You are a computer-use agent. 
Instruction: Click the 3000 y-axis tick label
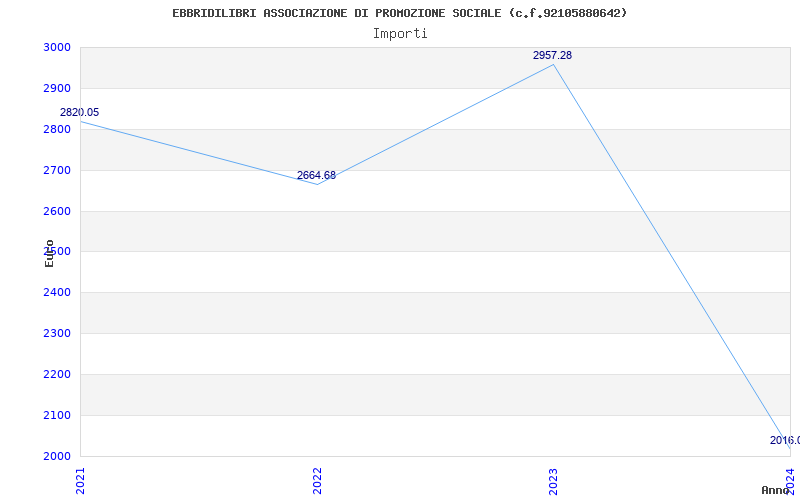point(57,48)
